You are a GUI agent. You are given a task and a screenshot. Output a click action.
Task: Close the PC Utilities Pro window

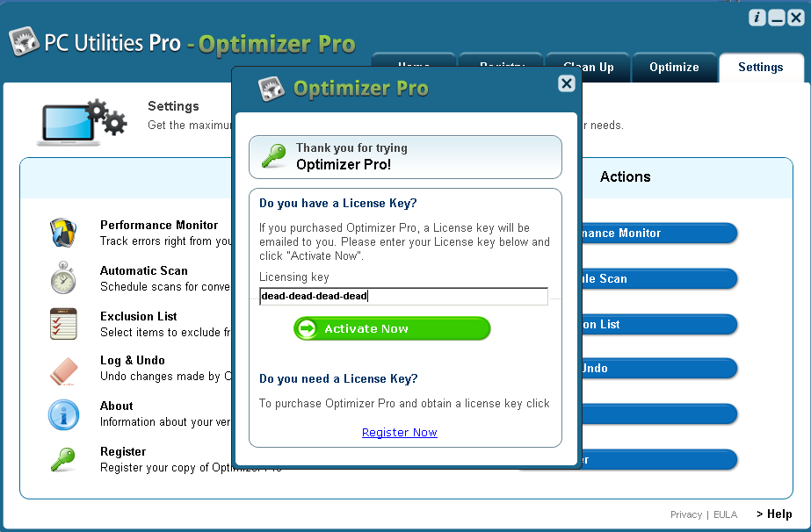(796, 18)
